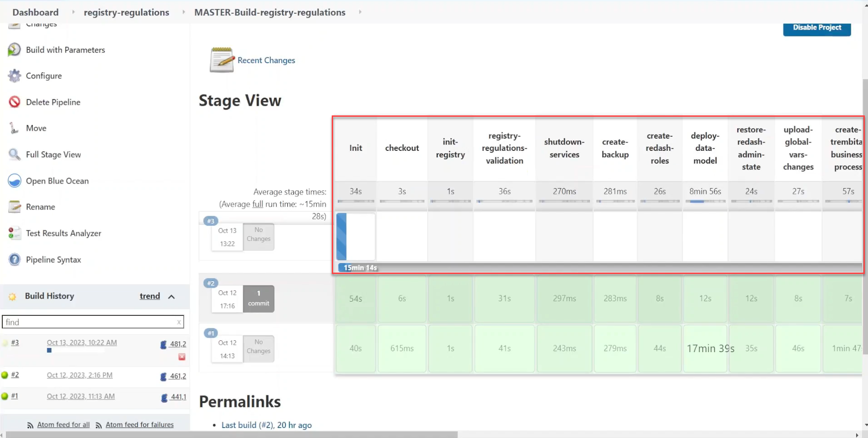This screenshot has width=868, height=438.
Task: Click the Configure gear icon
Action: [15, 76]
